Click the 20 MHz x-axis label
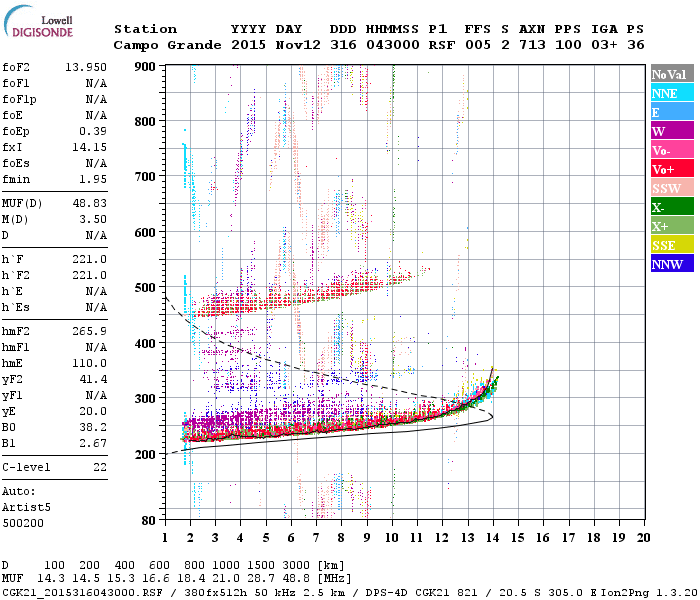Viewport: 700px width, 600px height. coord(643,538)
